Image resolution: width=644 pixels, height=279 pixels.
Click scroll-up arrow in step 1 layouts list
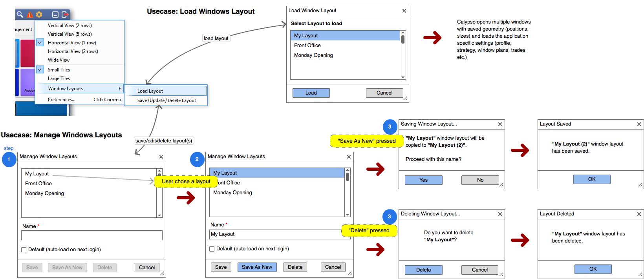coord(159,171)
